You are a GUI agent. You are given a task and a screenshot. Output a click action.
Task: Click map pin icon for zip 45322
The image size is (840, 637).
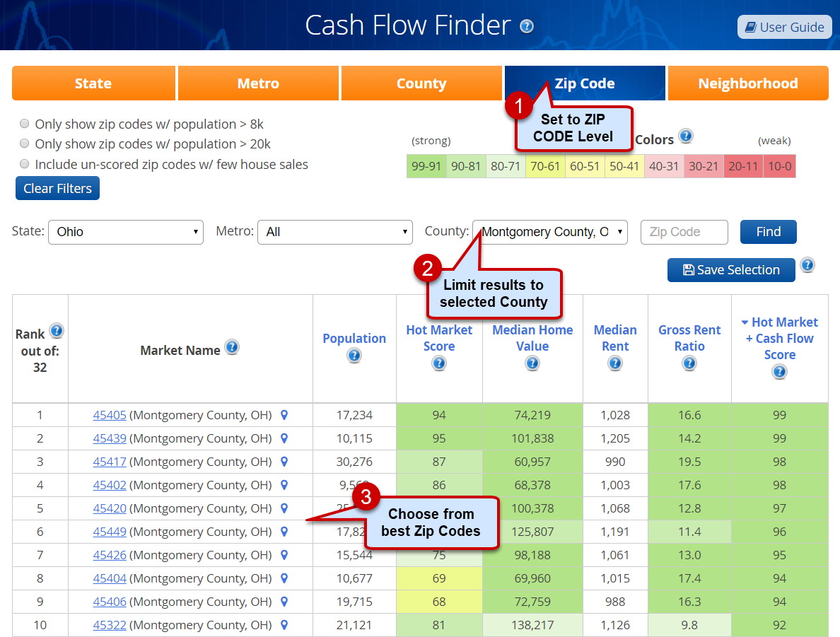(284, 625)
